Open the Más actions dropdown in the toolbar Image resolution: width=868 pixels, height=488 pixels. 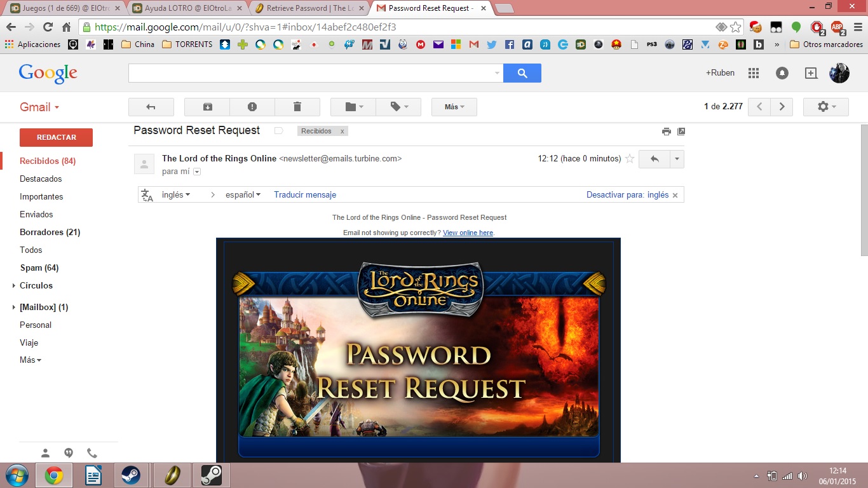[x=454, y=107]
